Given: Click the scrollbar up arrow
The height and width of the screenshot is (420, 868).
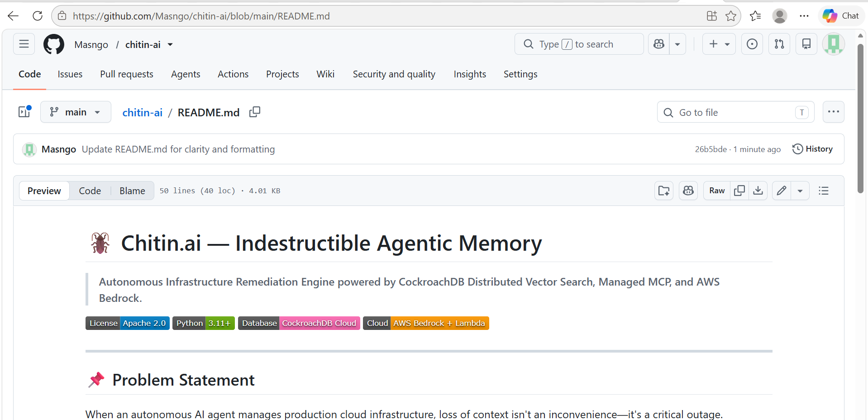Looking at the screenshot, I should 861,36.
